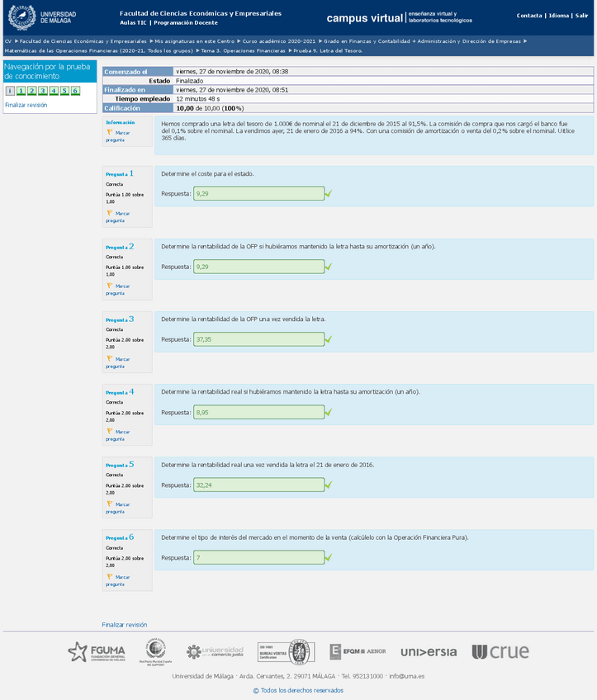The width and height of the screenshot is (597, 700).
Task: Go to info block 'i' in navigation
Action: 10,91
